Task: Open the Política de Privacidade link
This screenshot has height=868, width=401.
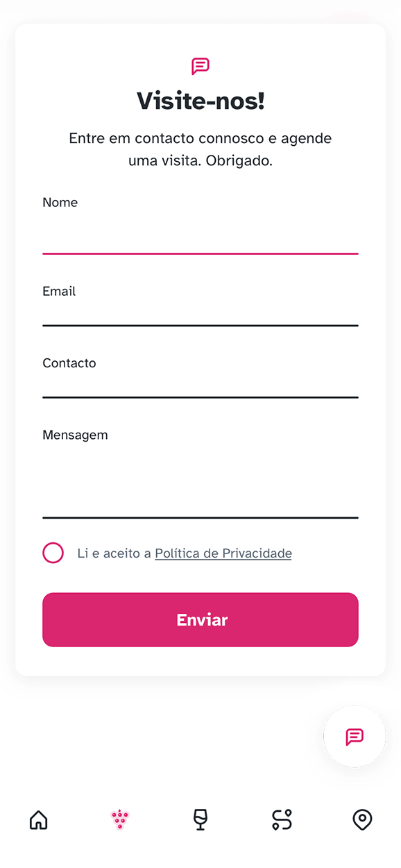Action: [223, 553]
